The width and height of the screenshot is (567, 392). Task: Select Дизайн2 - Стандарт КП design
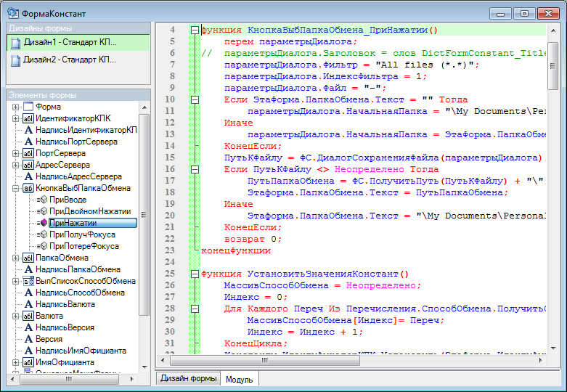(x=78, y=60)
